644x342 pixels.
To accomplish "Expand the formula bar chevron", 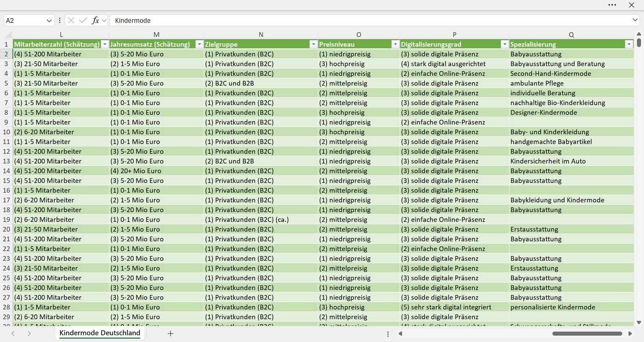I will pyautogui.click(x=635, y=21).
